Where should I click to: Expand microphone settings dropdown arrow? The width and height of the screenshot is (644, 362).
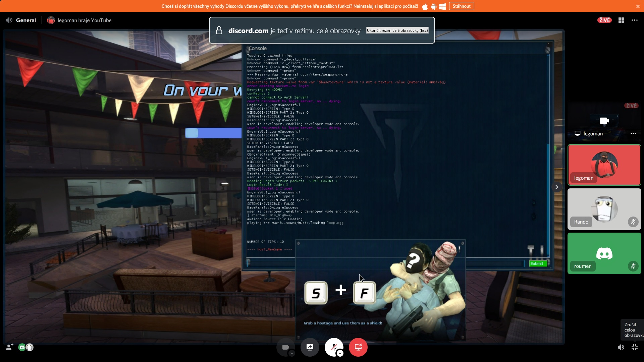pos(340,353)
